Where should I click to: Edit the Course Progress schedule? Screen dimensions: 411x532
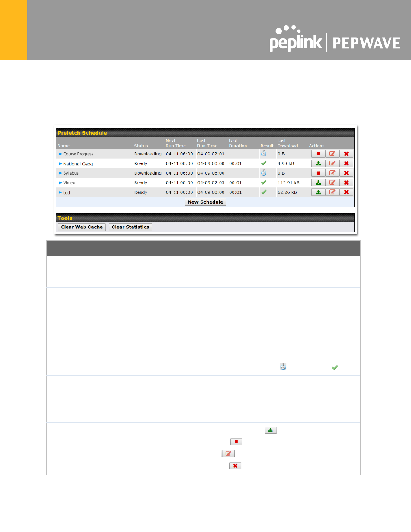(332, 154)
